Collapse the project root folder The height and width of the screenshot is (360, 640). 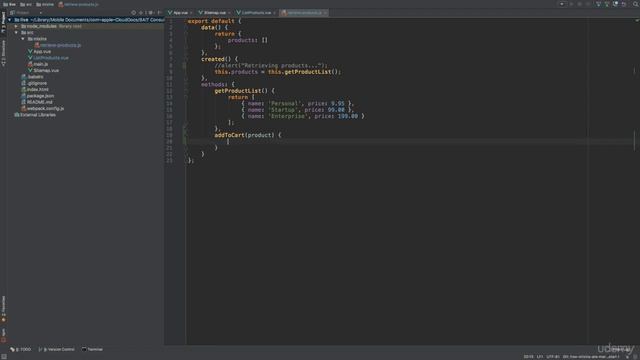pos(10,20)
